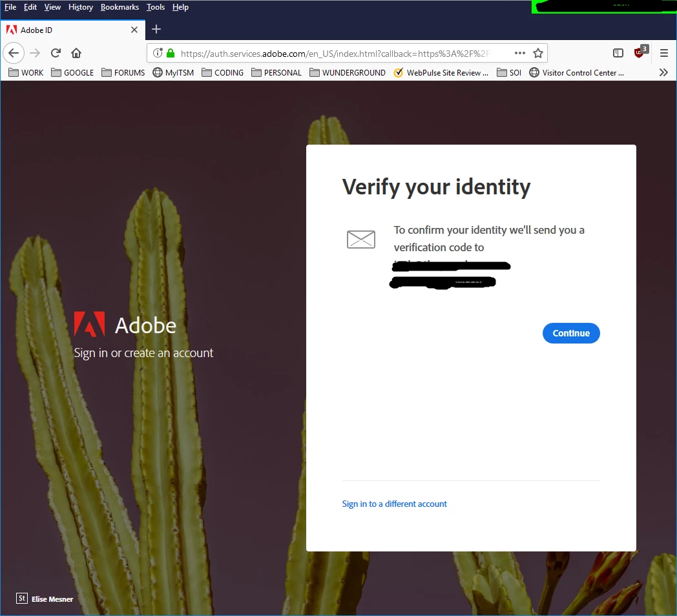
Task: Open the PERSONAL bookmarks folder
Action: click(276, 72)
